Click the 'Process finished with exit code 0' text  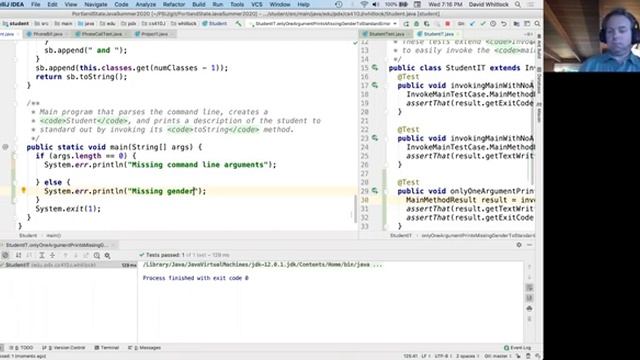tap(196, 278)
